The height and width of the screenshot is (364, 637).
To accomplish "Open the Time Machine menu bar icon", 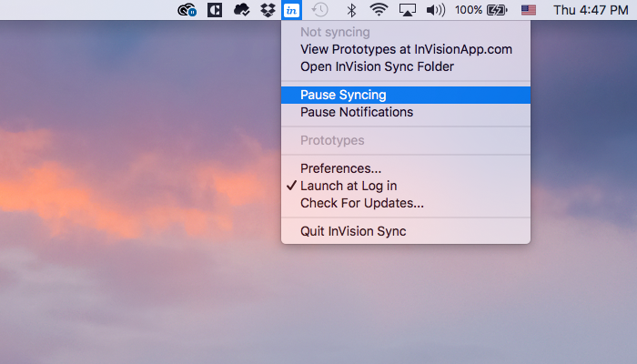I will coord(319,10).
